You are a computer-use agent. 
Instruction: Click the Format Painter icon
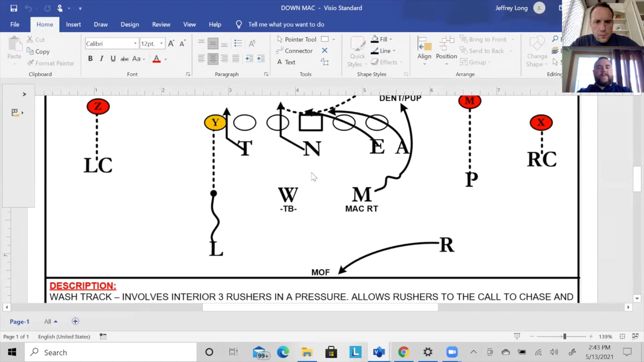point(31,63)
